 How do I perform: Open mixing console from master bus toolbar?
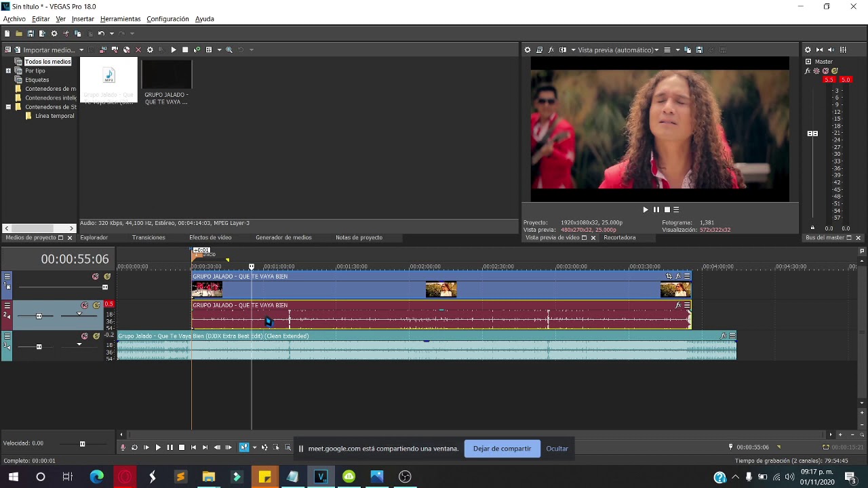tap(843, 49)
